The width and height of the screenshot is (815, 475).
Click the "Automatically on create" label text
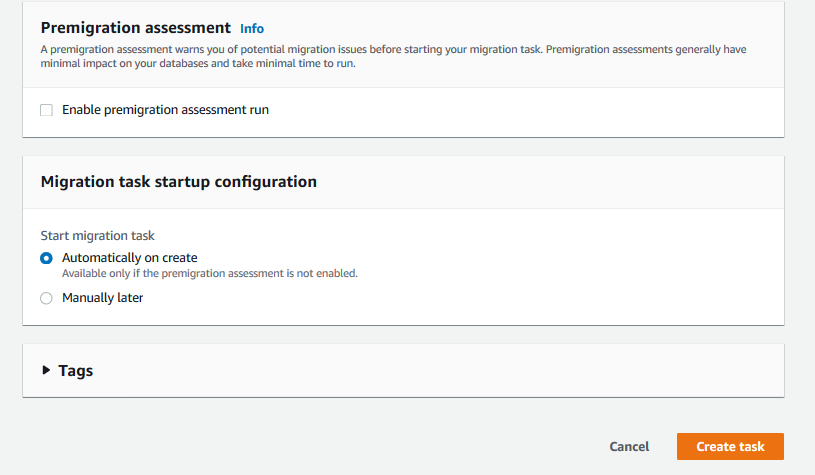(x=130, y=258)
